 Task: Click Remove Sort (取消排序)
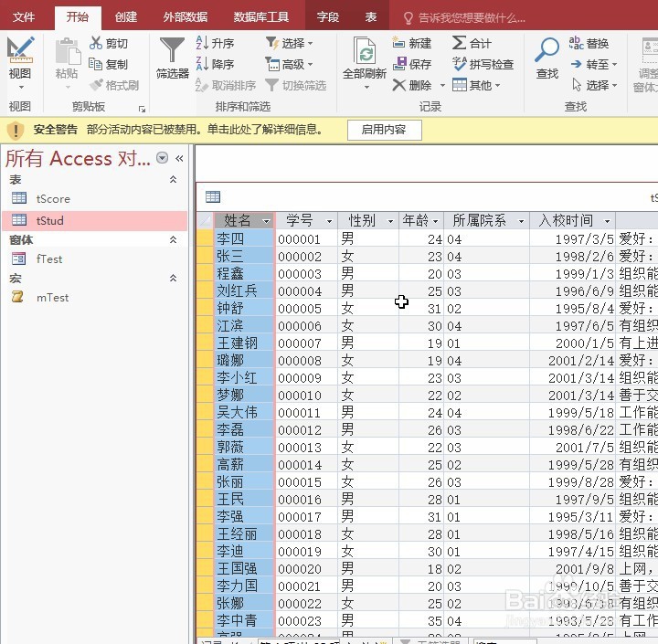click(x=226, y=85)
